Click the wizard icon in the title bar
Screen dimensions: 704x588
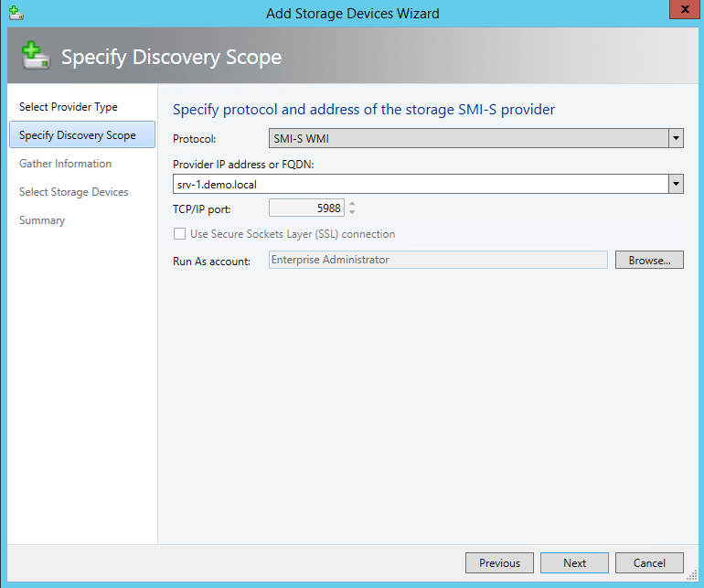(x=16, y=13)
